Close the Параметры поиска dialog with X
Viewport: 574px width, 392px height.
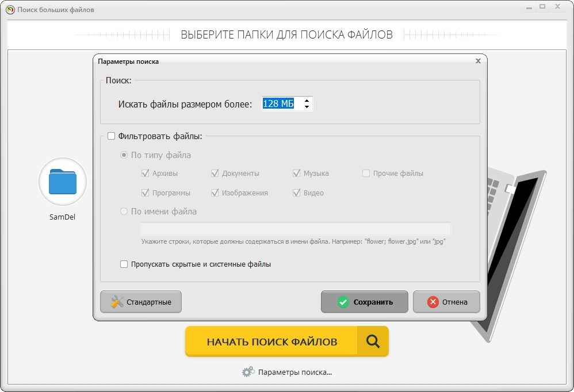click(478, 61)
